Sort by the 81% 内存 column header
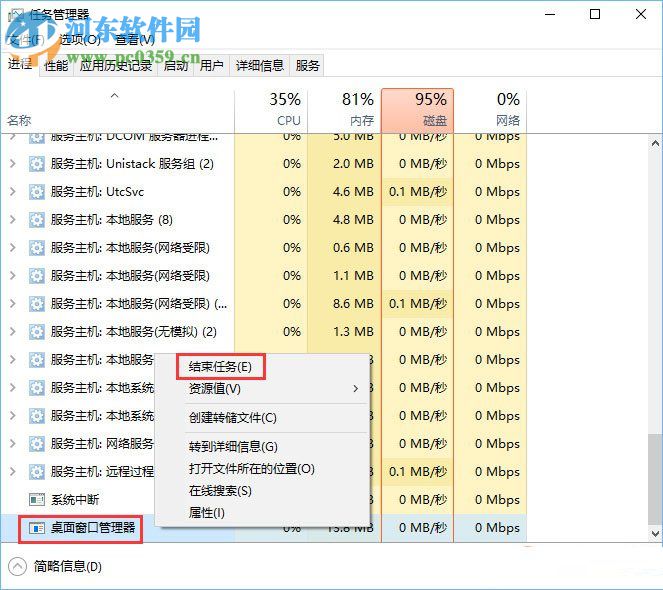 pyautogui.click(x=345, y=111)
